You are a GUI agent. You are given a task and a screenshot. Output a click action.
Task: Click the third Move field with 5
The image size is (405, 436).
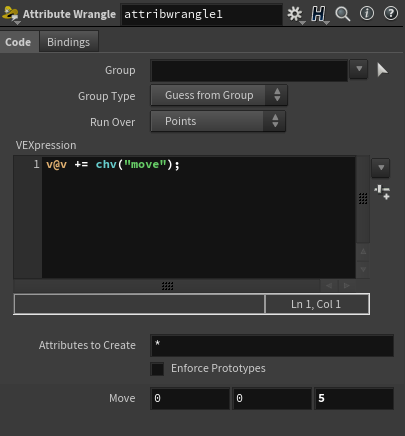click(354, 398)
